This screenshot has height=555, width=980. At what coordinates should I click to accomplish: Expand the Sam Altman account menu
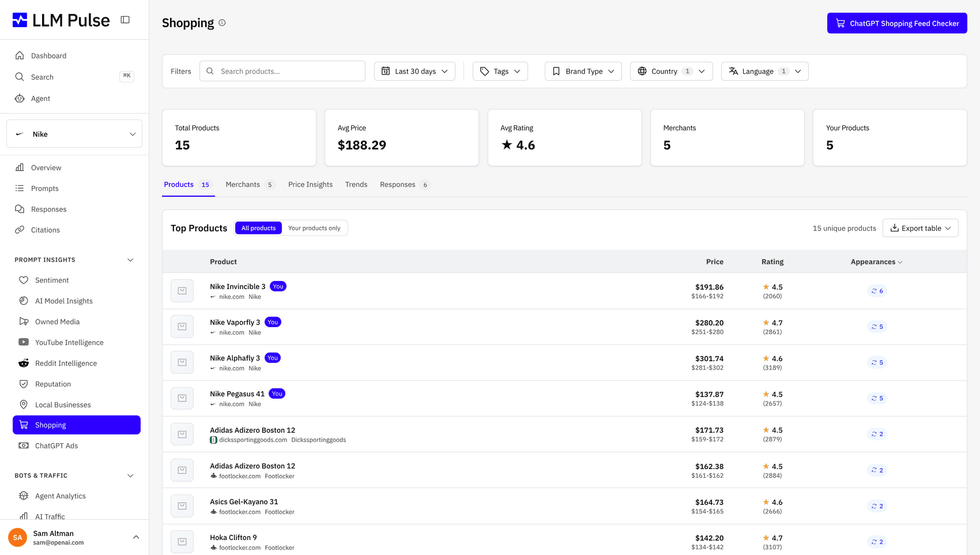coord(136,537)
